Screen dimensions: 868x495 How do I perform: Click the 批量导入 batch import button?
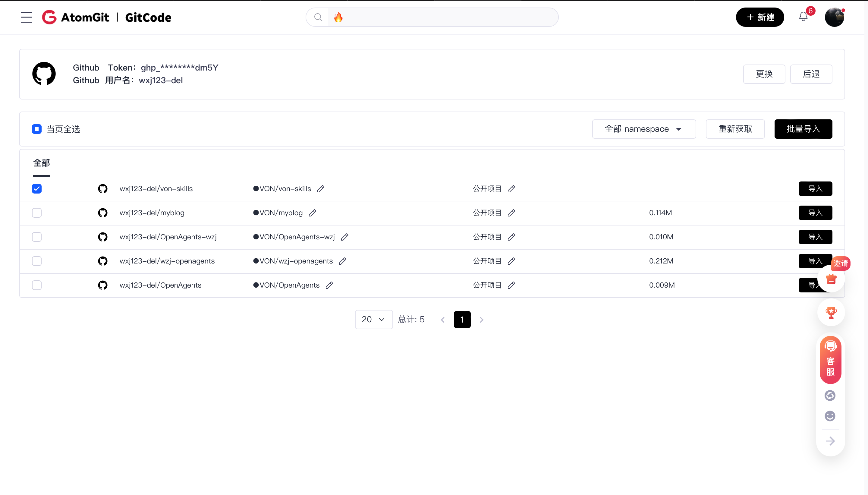(x=803, y=129)
